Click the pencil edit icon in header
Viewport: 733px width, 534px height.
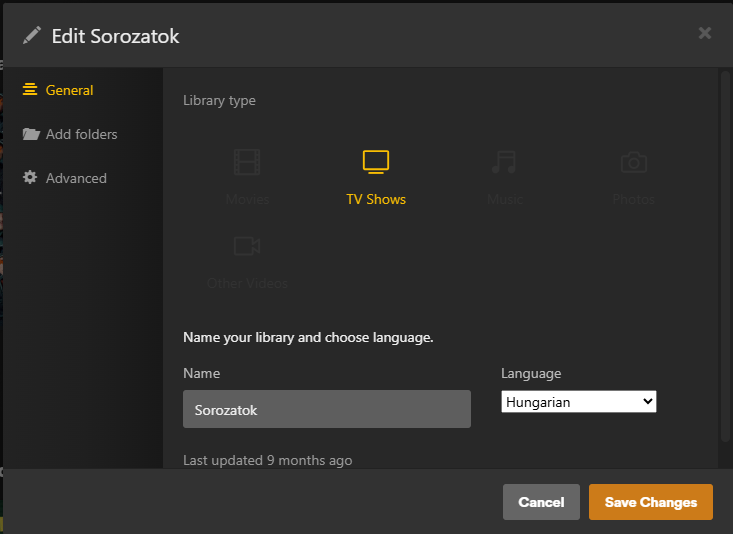coord(32,36)
